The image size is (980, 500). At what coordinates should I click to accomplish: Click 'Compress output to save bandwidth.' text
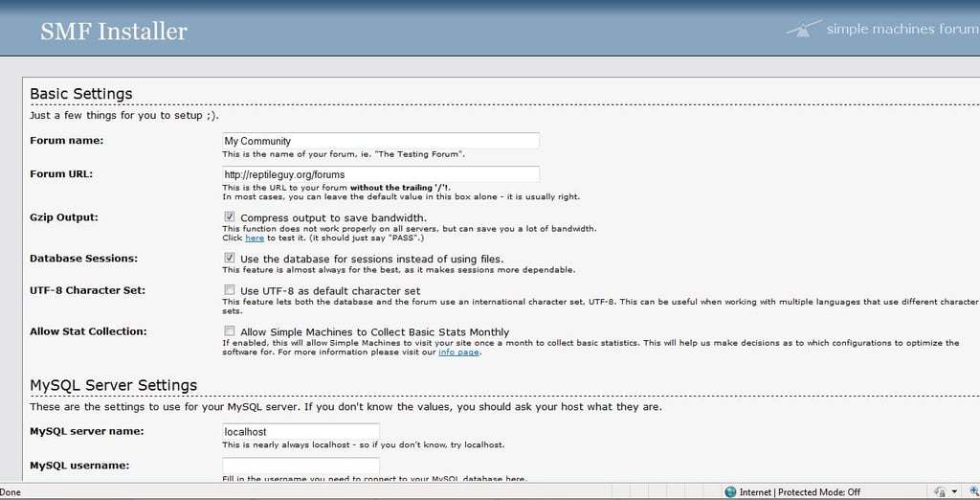[334, 217]
